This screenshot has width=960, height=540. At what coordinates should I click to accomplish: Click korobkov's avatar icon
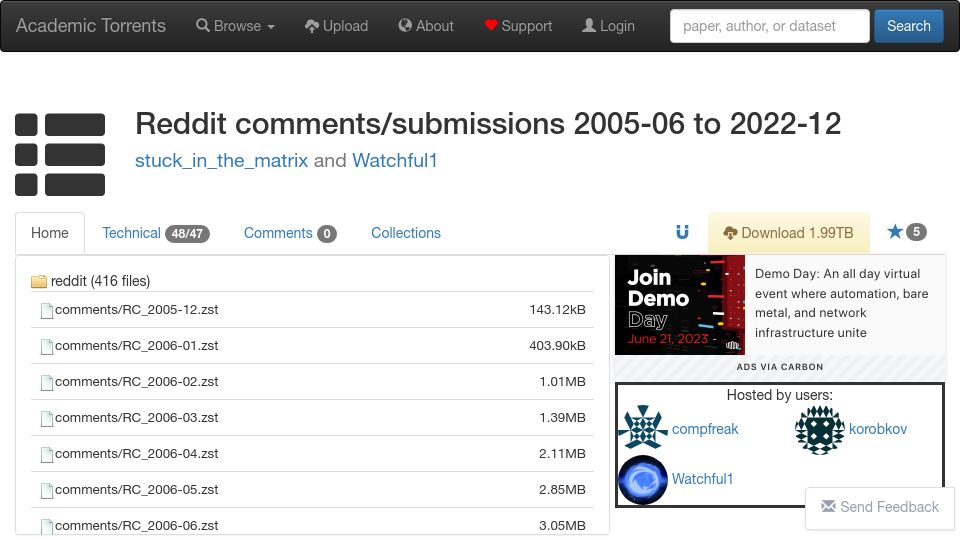click(x=820, y=430)
